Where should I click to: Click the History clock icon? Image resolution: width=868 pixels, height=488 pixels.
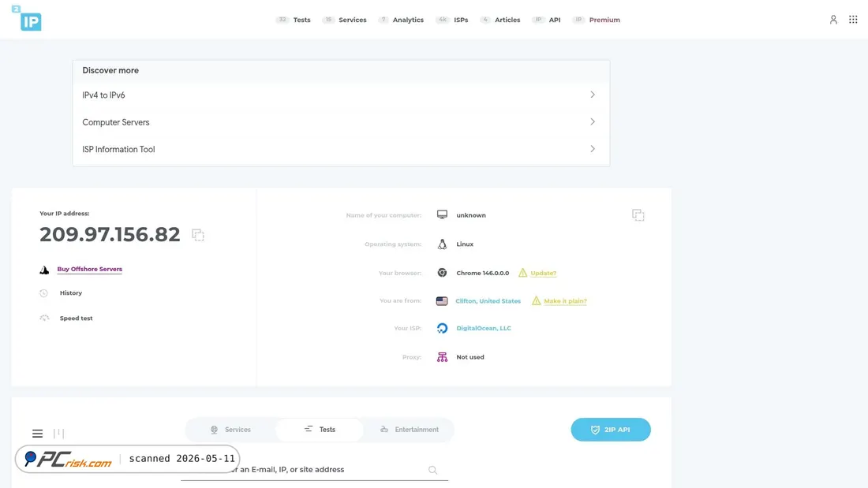click(43, 293)
